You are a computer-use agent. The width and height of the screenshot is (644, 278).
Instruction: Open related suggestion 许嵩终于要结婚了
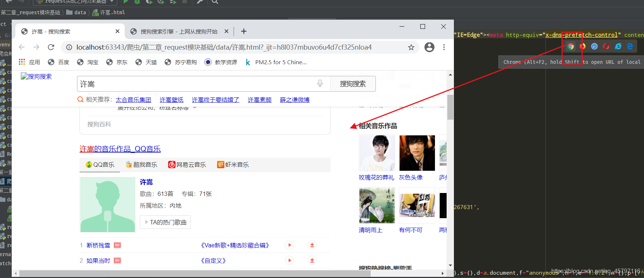tap(216, 100)
